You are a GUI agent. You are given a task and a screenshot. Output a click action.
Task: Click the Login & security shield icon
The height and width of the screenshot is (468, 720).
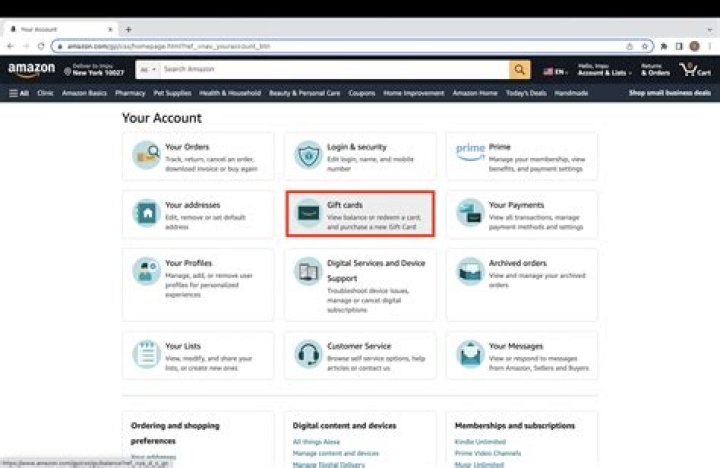308,155
